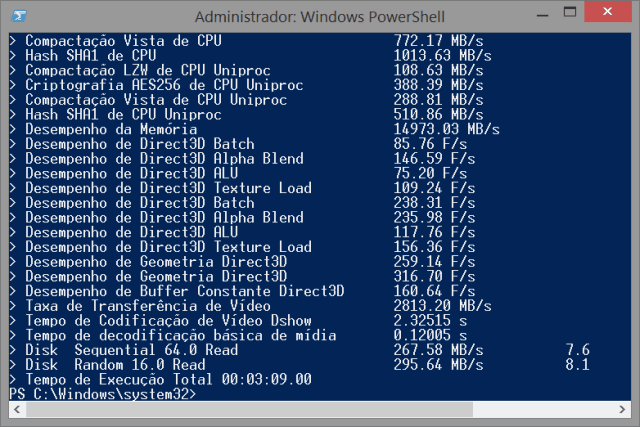Click the line 'Hash SHA1 de CPU'
Image resolution: width=640 pixels, height=427 pixels.
(91, 56)
